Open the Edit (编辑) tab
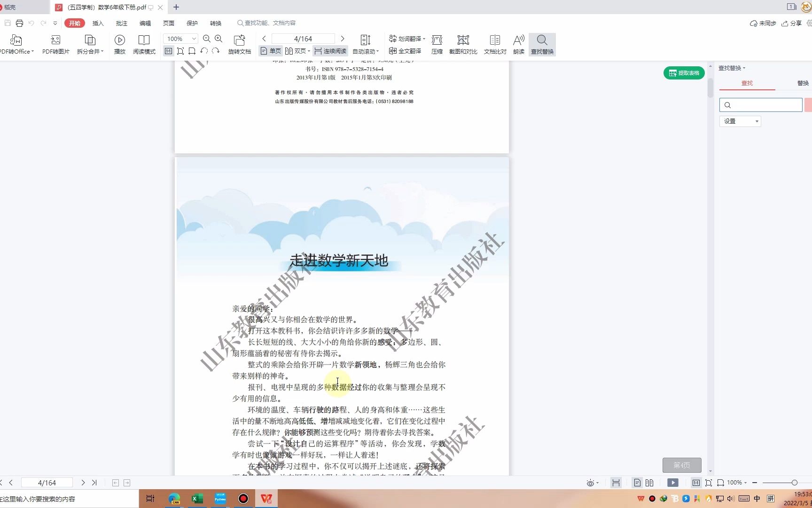Screen dimensions: 812x508 coord(145,23)
